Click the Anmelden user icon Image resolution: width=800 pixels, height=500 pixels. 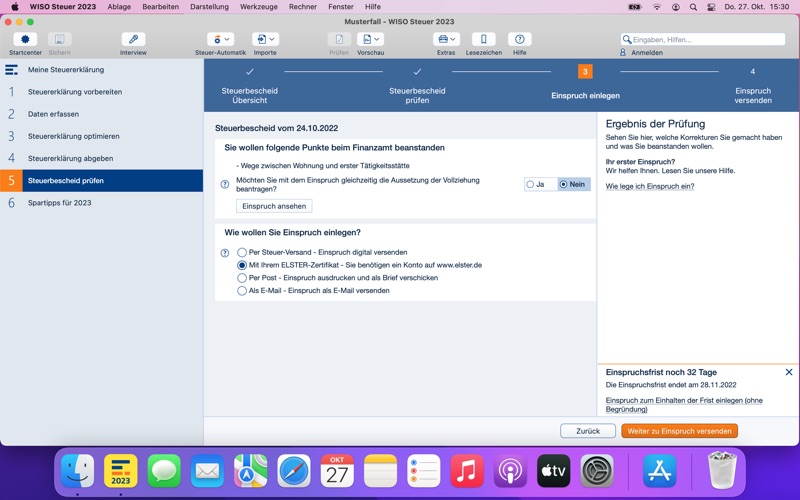tap(623, 52)
